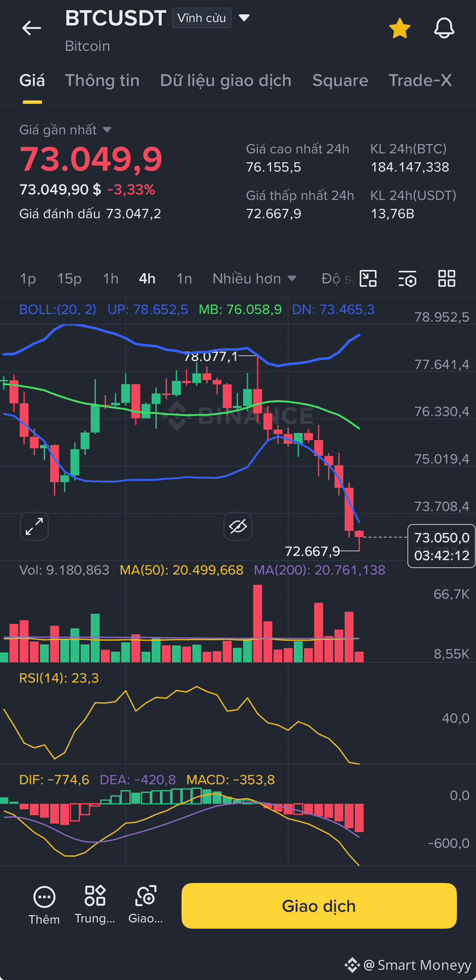This screenshot has height=980, width=476.
Task: Tap the 78.077,1 high marker on chart
Action: coord(210,357)
